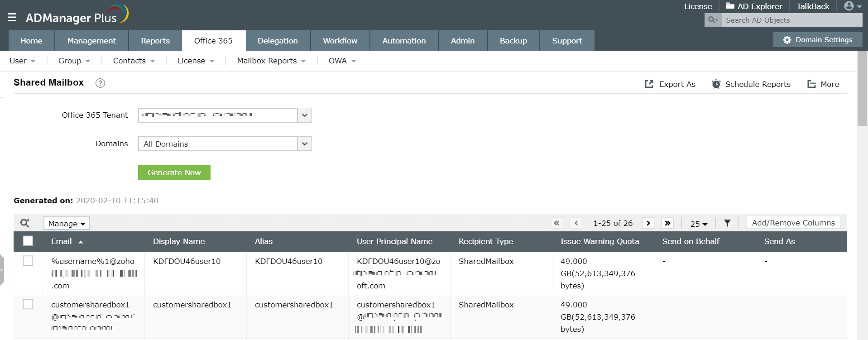The image size is (868, 340).
Task: Open the TalkBack link
Action: point(813,6)
